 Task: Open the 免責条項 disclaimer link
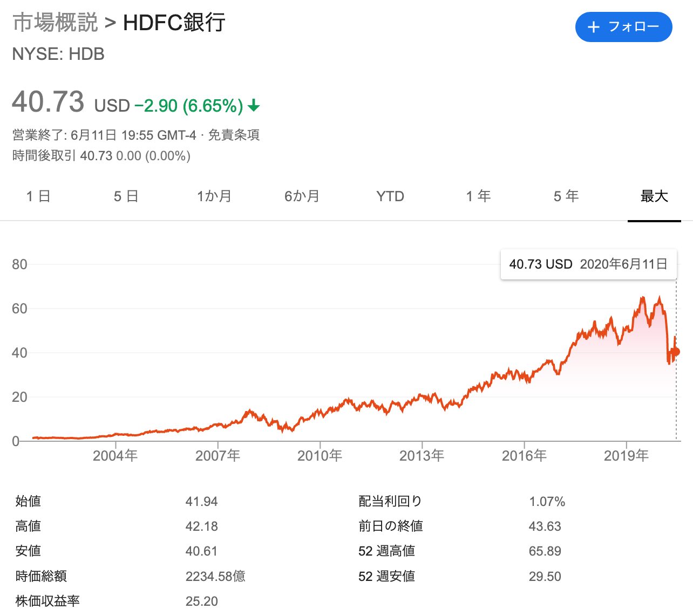(x=236, y=134)
